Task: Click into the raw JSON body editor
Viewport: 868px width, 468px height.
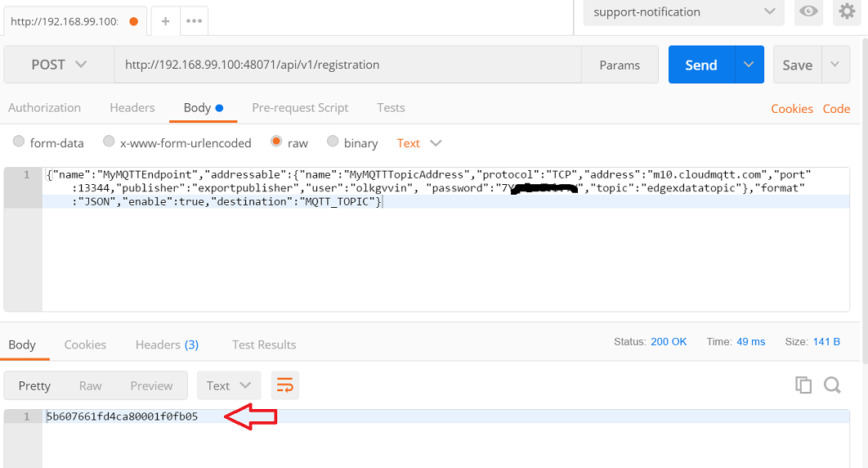Action: (x=445, y=239)
